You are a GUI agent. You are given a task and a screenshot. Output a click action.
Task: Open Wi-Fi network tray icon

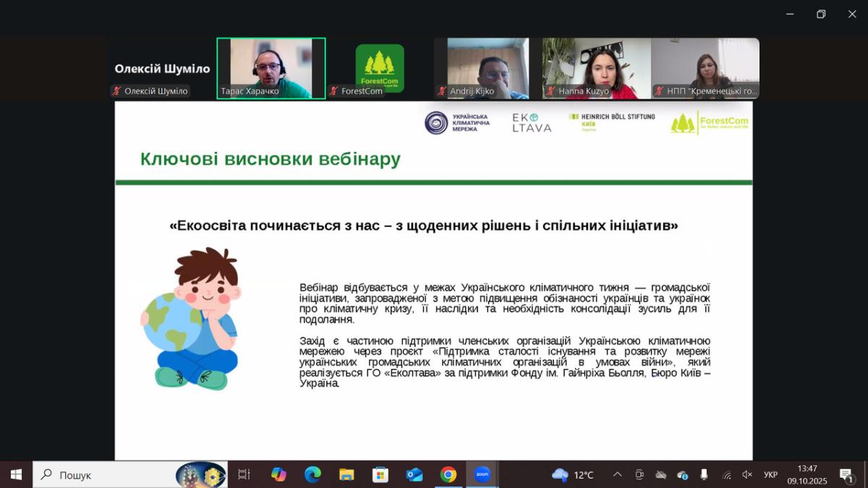coord(727,474)
